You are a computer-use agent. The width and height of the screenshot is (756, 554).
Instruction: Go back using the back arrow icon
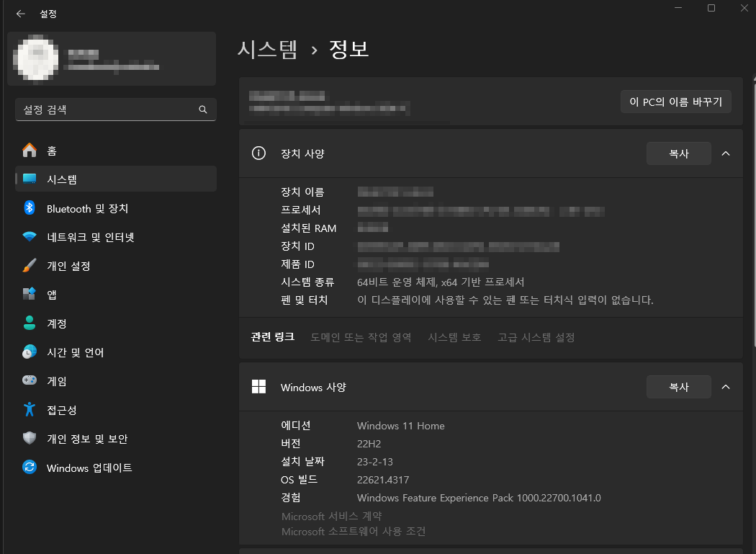tap(21, 14)
